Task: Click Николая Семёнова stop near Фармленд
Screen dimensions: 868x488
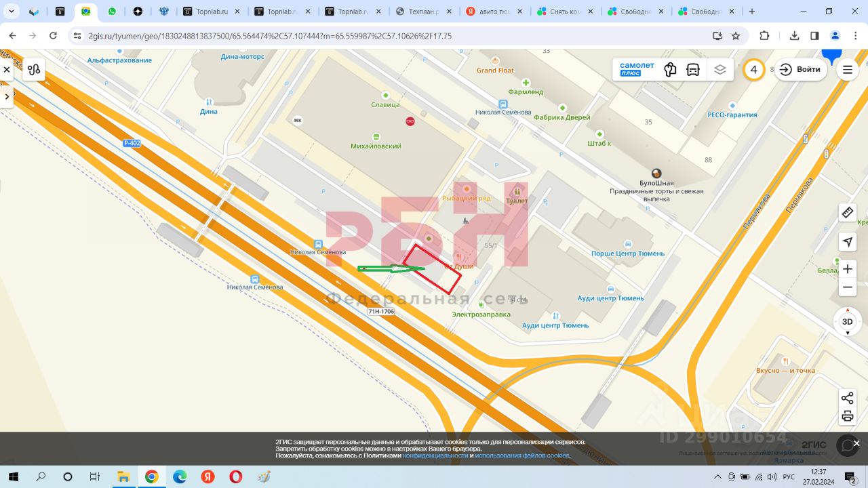Action: point(502,108)
